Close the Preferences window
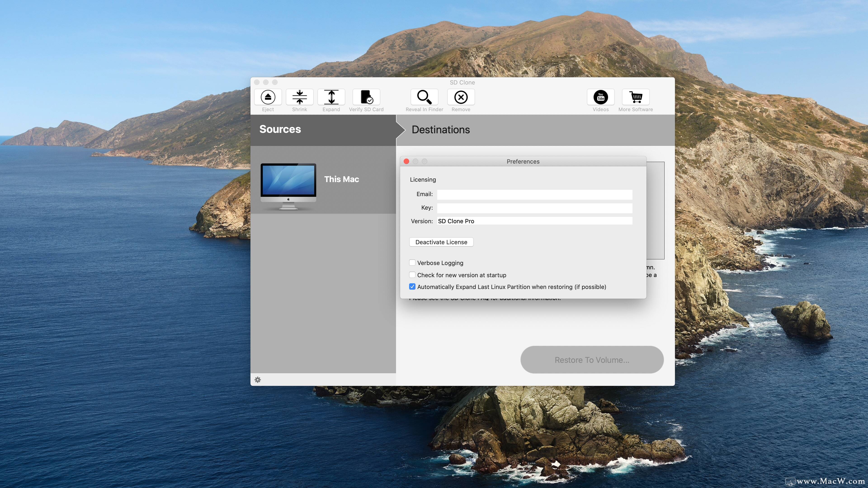This screenshot has width=868, height=488. pos(406,161)
